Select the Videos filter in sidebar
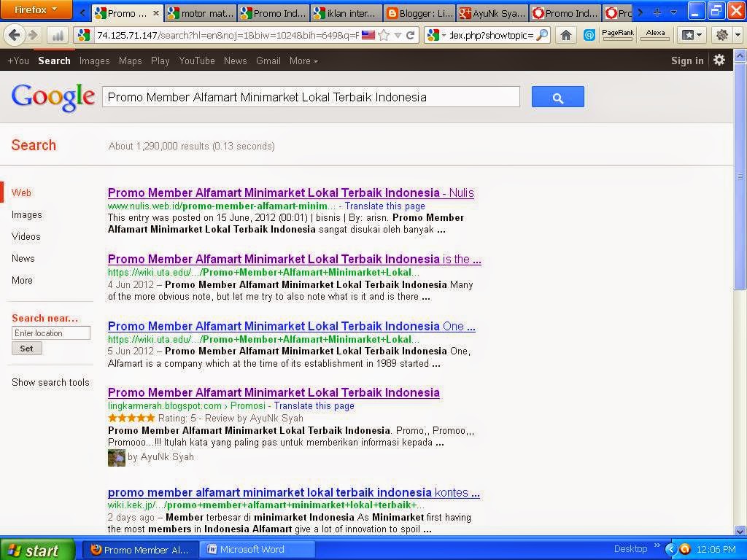The image size is (747, 560). click(x=26, y=237)
